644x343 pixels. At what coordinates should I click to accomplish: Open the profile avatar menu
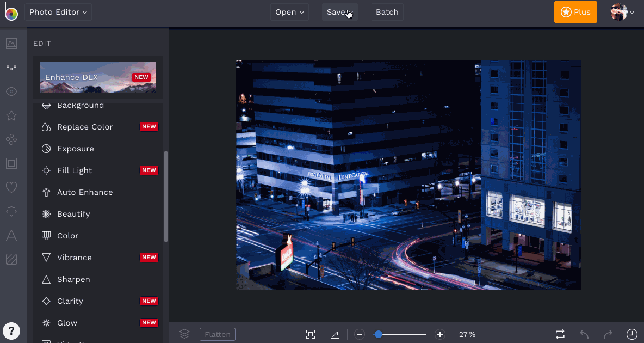click(622, 12)
